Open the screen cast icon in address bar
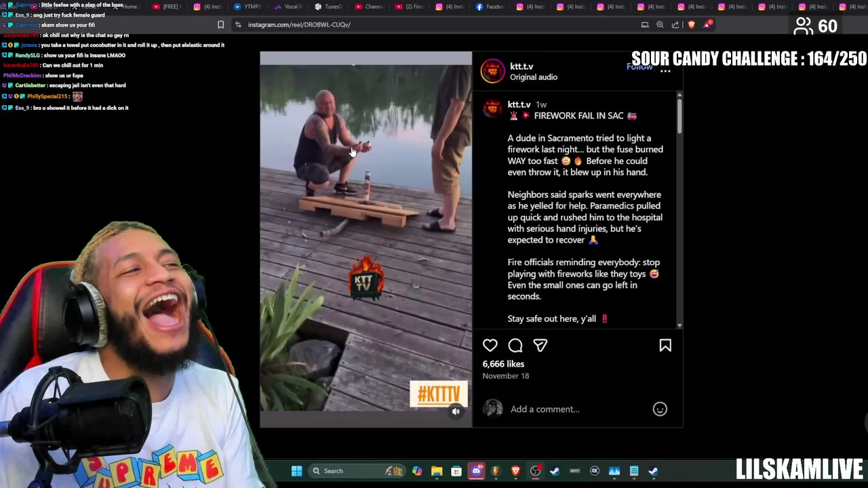The width and height of the screenshot is (868, 488). tap(645, 24)
